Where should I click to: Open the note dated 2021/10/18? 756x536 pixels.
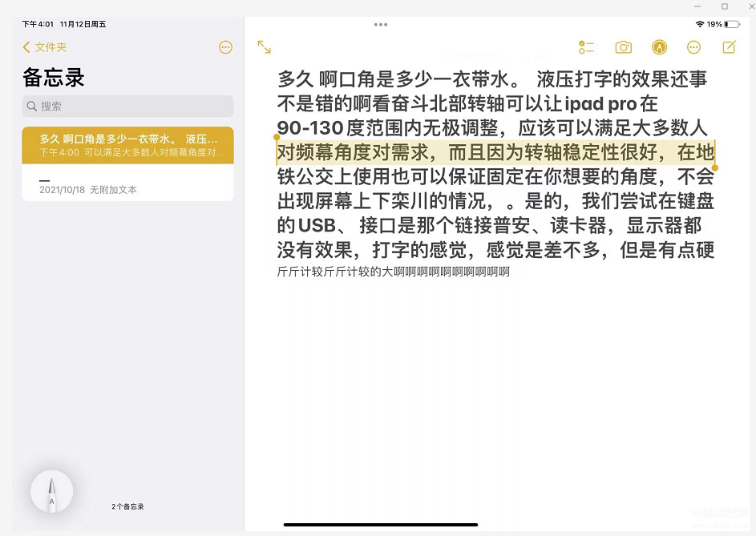click(x=127, y=183)
